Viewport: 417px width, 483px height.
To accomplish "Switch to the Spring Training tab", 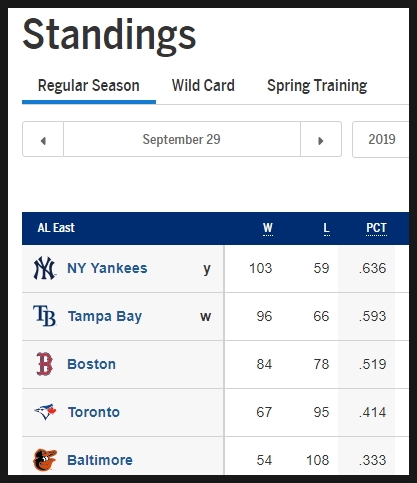I will (x=317, y=86).
